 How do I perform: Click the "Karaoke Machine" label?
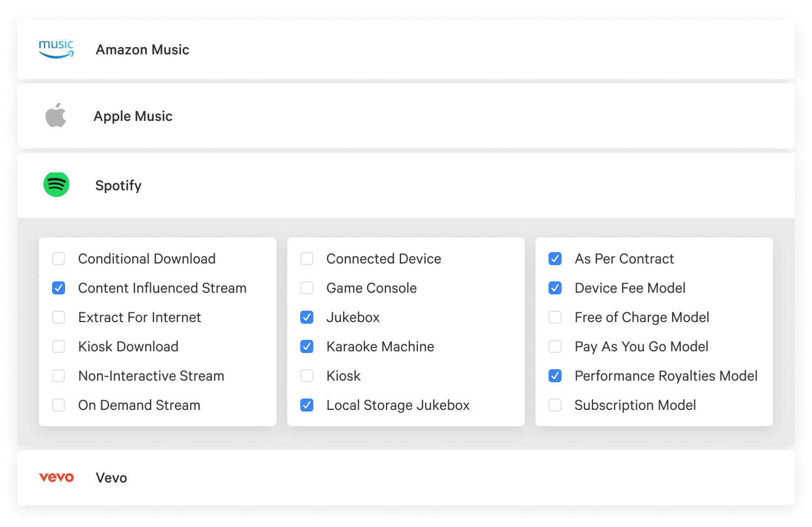click(381, 346)
